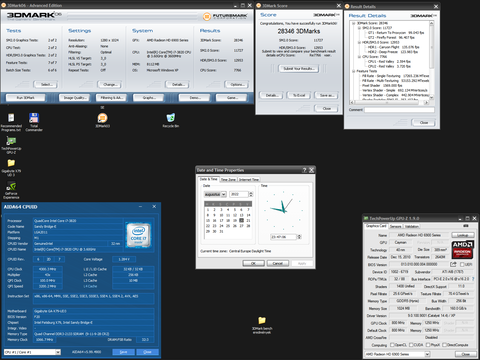Click the GPU-Z screenshot camera icon
480x360 pixels.
click(x=465, y=226)
